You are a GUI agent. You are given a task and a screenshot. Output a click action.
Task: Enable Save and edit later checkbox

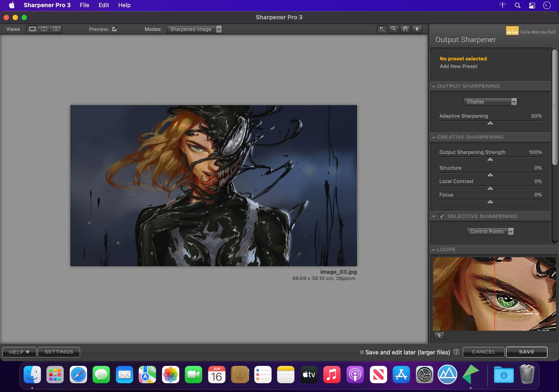(362, 352)
